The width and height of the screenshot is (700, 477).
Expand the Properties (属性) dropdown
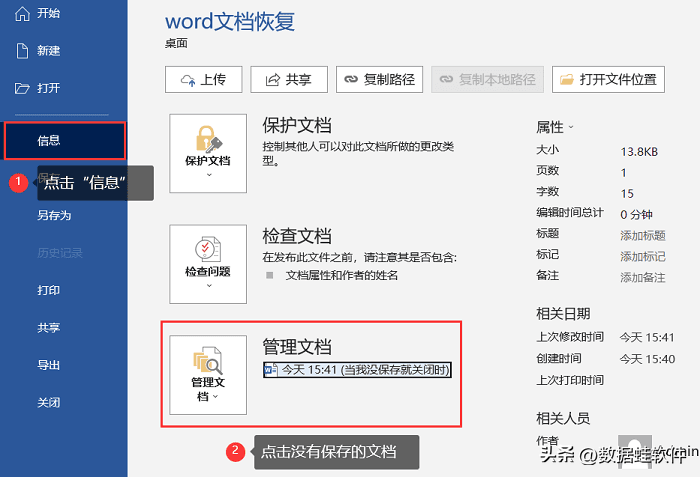pos(556,127)
